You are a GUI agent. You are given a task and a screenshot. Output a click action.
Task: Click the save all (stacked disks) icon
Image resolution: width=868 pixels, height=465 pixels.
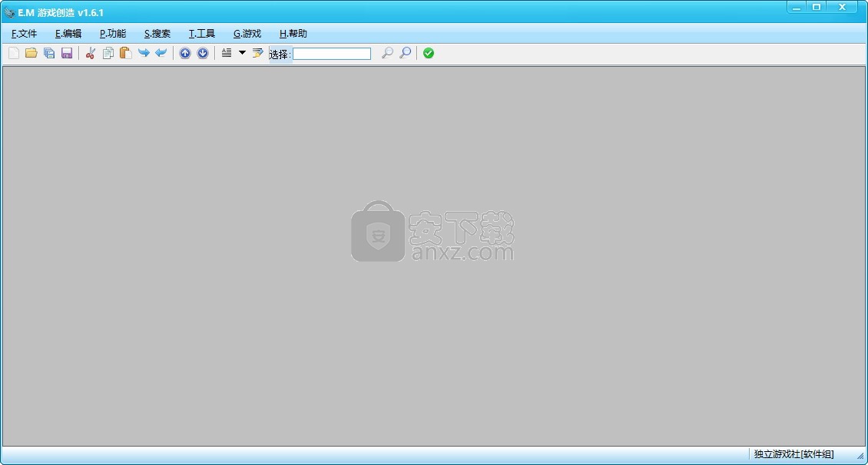click(48, 53)
